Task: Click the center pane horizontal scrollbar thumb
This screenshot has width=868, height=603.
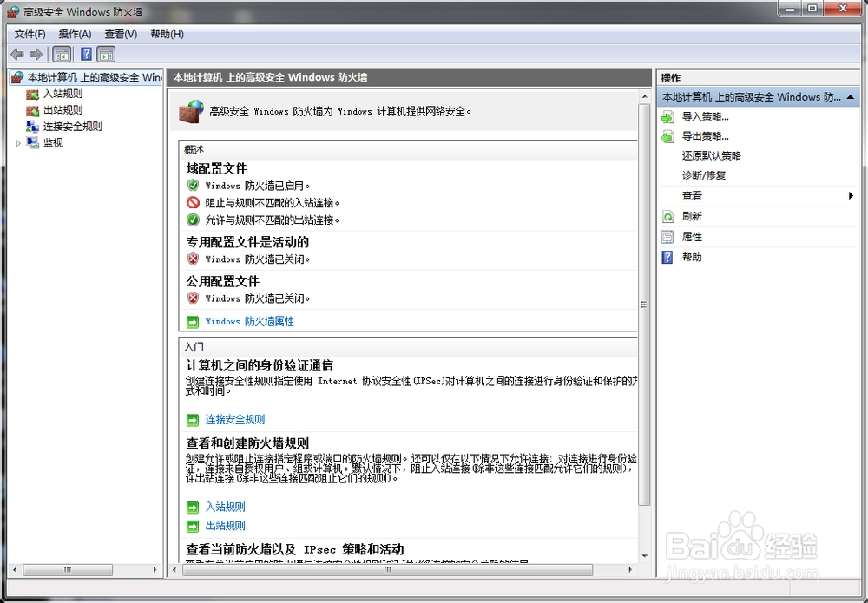Action: click(x=387, y=570)
